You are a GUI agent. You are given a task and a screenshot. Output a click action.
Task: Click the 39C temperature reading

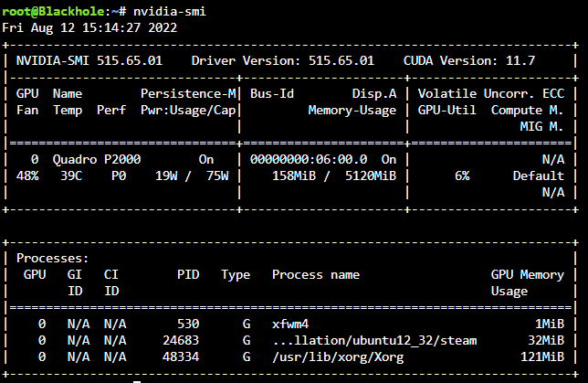[x=71, y=176]
